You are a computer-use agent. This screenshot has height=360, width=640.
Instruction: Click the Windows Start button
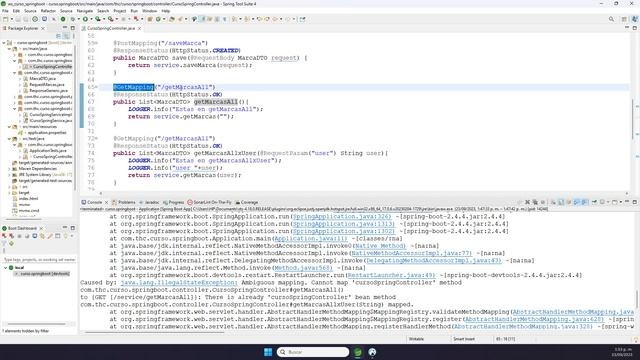(268, 352)
